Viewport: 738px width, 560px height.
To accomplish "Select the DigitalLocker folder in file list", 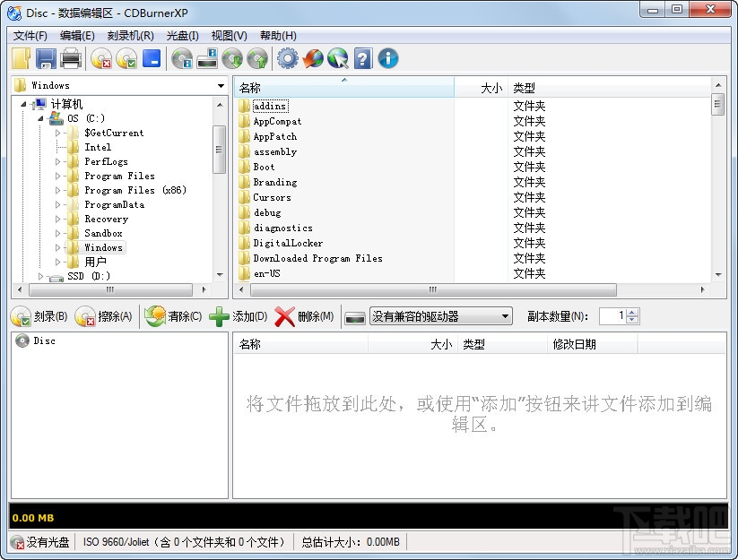I will tap(288, 243).
